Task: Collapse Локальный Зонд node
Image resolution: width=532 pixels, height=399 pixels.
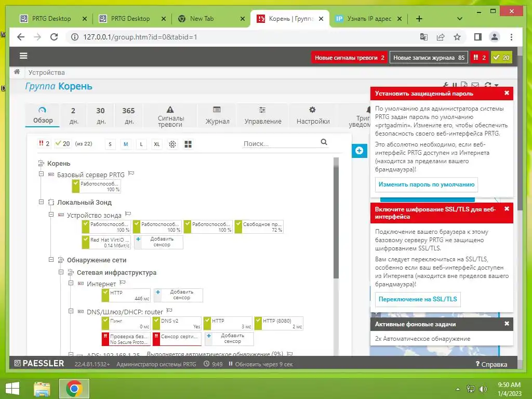Action: point(42,202)
